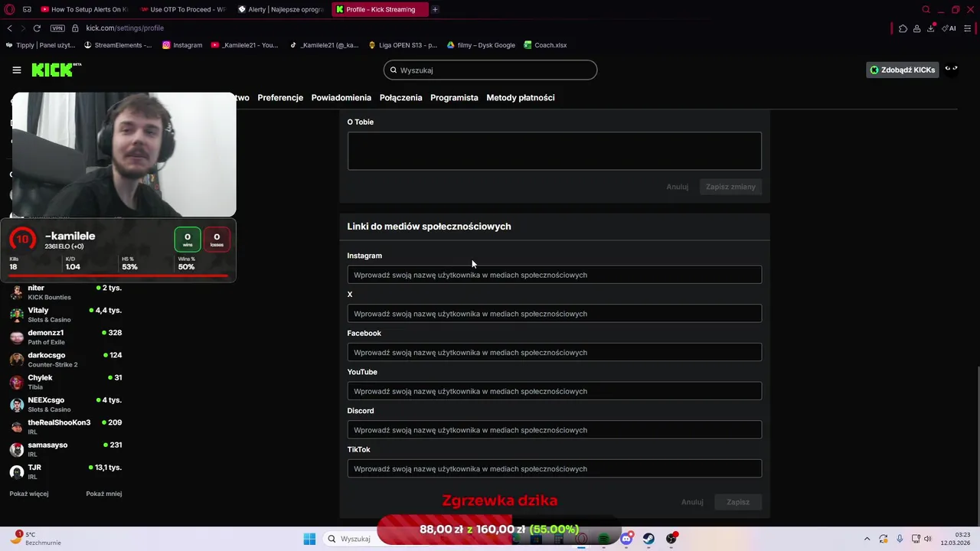The width and height of the screenshot is (980, 551).
Task: Open filmy – Dysk Google bookmark
Action: point(481,45)
